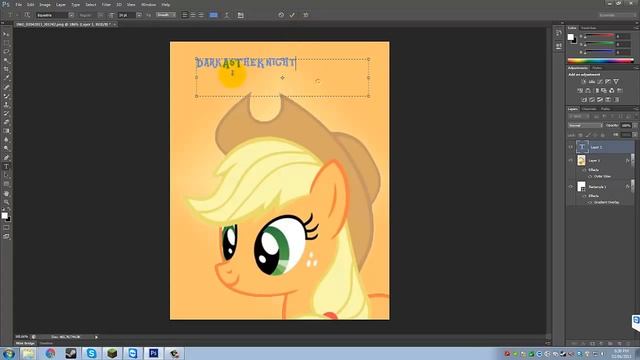The height and width of the screenshot is (360, 640).
Task: Select the Spot Healing Brush tool
Action: 6,87
